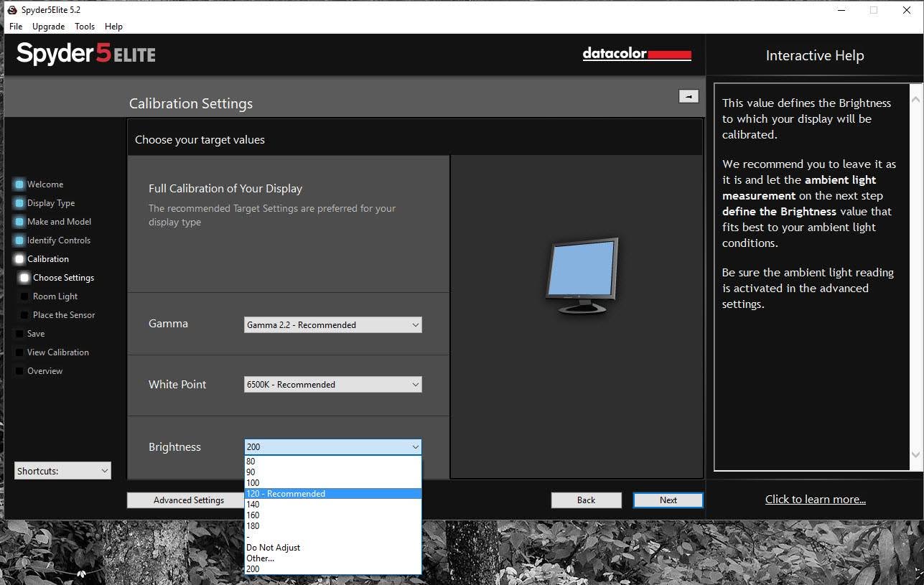The height and width of the screenshot is (585, 924).
Task: Select Do Not Adjust brightness option
Action: (x=333, y=548)
